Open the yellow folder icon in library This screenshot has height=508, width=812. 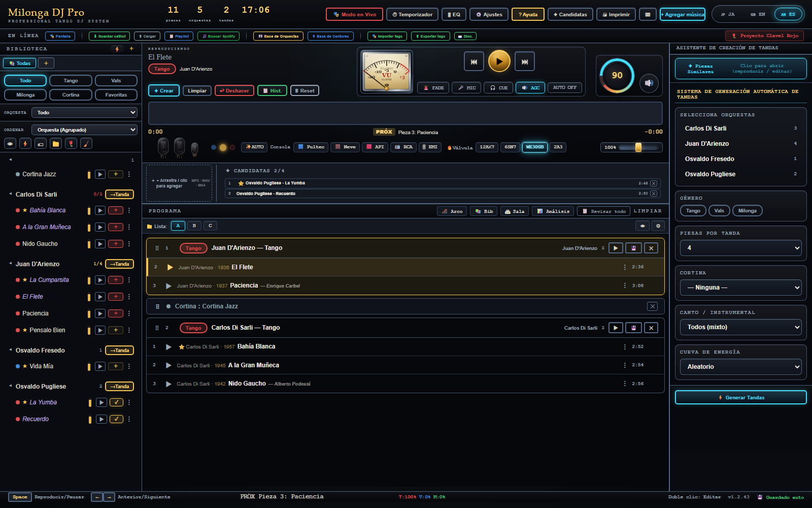(x=56, y=144)
